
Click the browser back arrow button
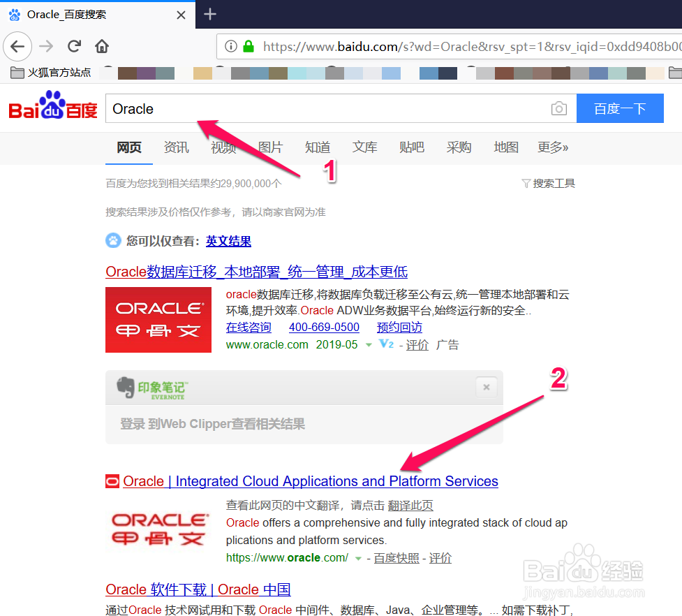(17, 46)
